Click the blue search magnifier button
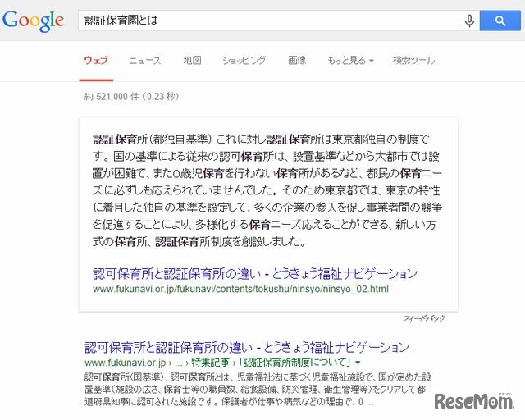 point(500,21)
